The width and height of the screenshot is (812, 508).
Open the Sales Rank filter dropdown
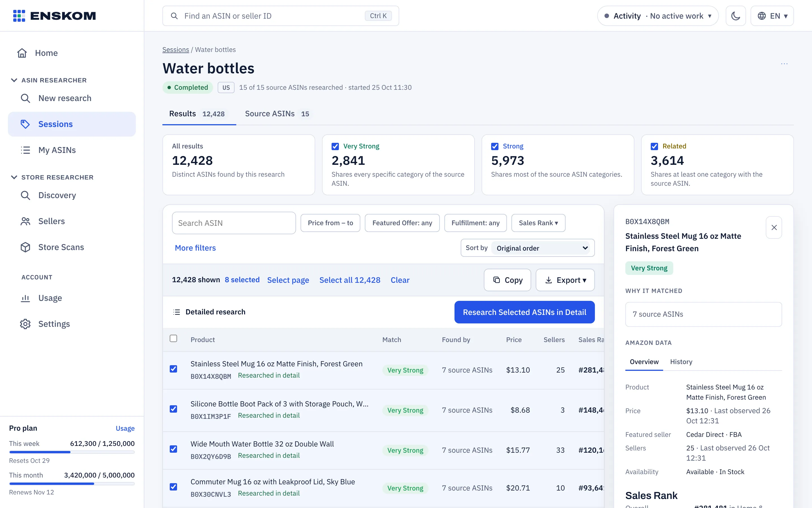[538, 223]
